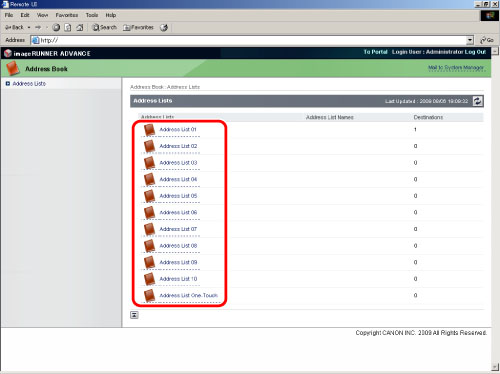
Task: Click the History icon in the toolbar
Action: (164, 27)
